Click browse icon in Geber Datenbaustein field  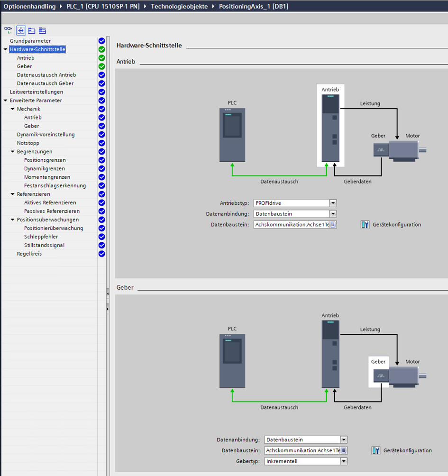pyautogui.click(x=344, y=450)
